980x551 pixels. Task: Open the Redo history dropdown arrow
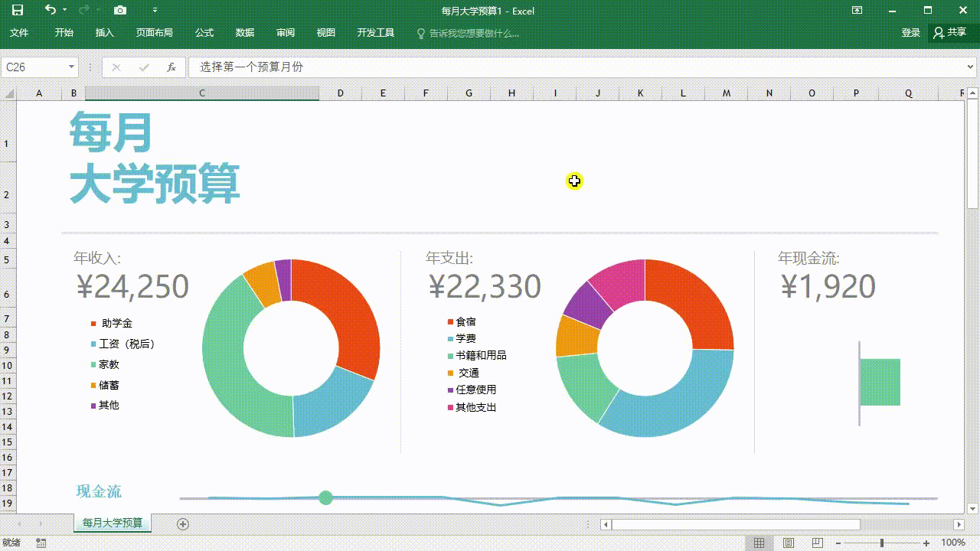98,10
